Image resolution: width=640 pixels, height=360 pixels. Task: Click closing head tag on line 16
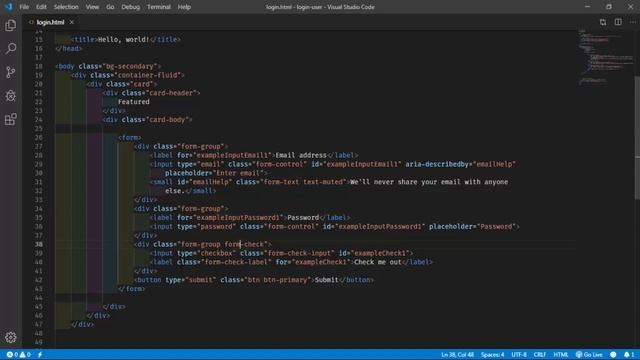69,49
